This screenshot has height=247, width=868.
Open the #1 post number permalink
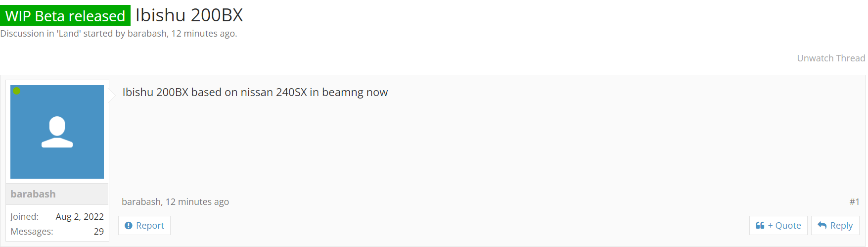click(855, 201)
